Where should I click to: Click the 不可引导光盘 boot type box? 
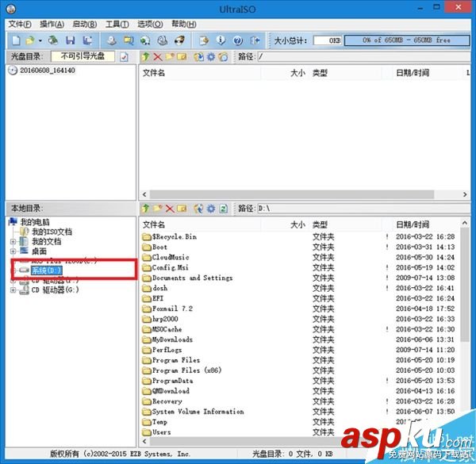(83, 56)
